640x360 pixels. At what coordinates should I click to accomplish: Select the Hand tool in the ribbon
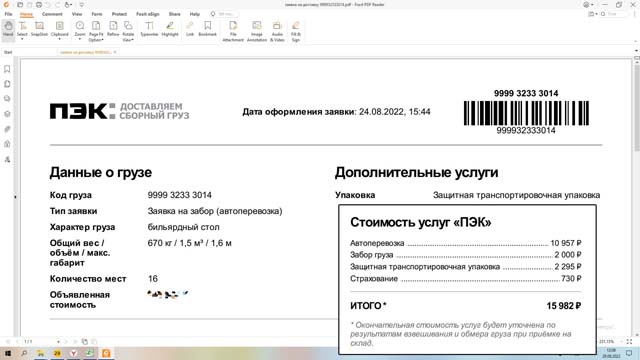(8, 30)
